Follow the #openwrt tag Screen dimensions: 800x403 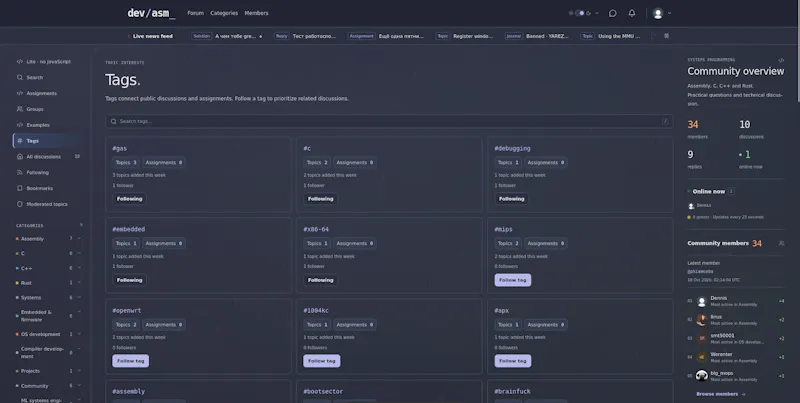[x=130, y=361]
